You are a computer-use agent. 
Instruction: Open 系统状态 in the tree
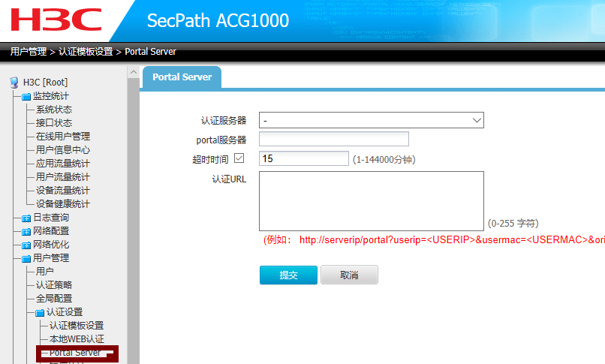[x=54, y=110]
